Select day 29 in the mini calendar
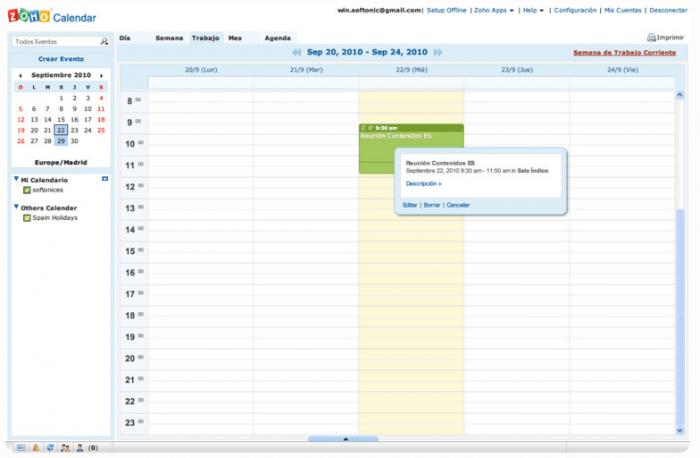The width and height of the screenshot is (700, 458). [x=61, y=141]
